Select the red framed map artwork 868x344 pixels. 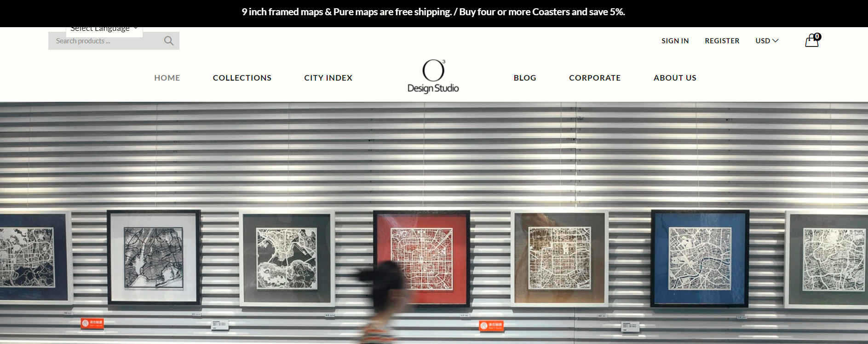tap(422, 258)
